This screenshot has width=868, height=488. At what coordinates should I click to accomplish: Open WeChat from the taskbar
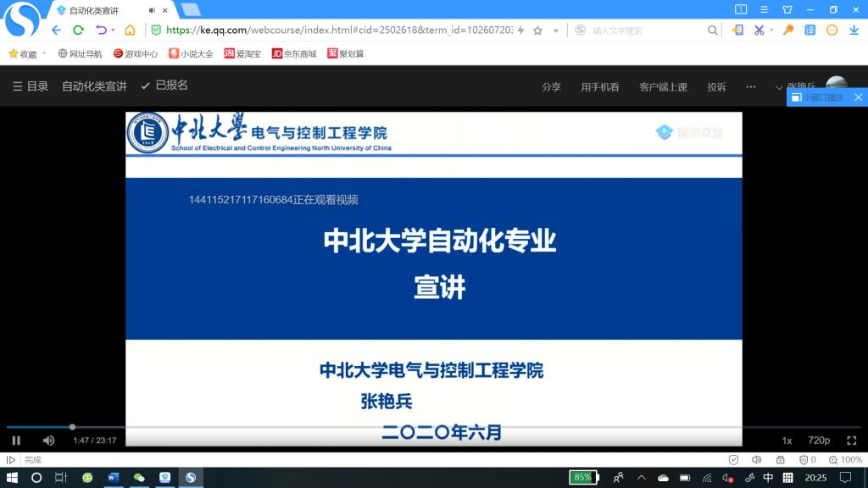pyautogui.click(x=139, y=478)
